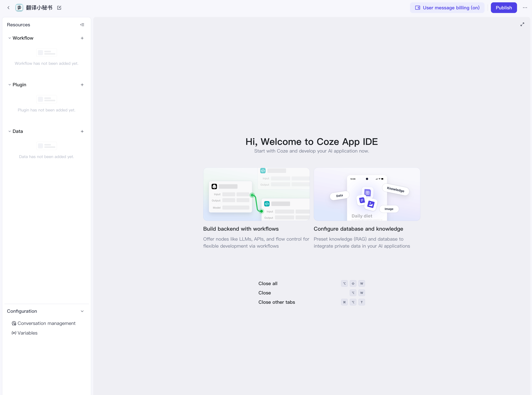This screenshot has width=532, height=395.
Task: Collapse the Data section chevron
Action: (9, 131)
